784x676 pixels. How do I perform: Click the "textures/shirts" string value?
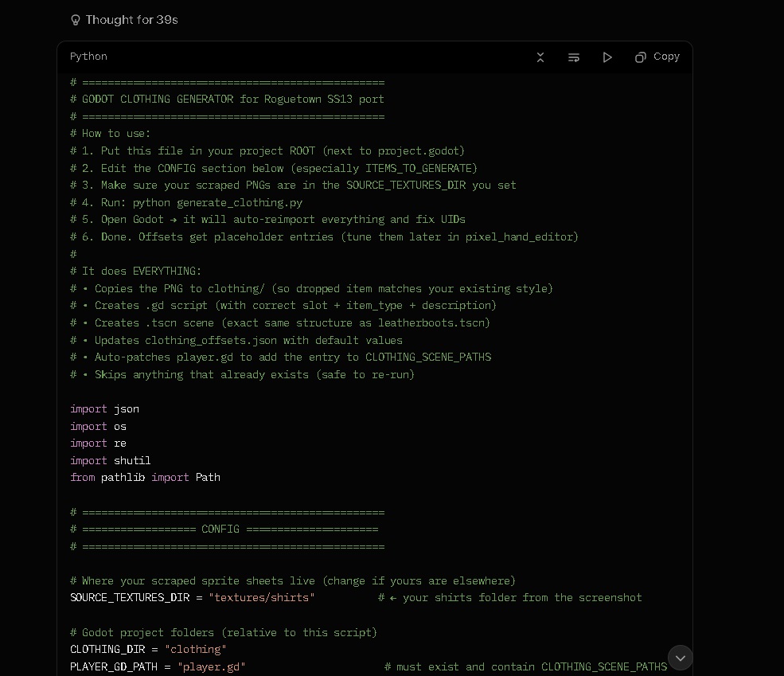tap(262, 598)
